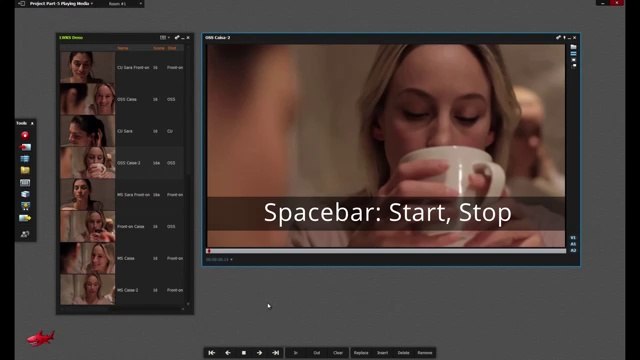Toggle the V1 track in viewer

pos(573,238)
